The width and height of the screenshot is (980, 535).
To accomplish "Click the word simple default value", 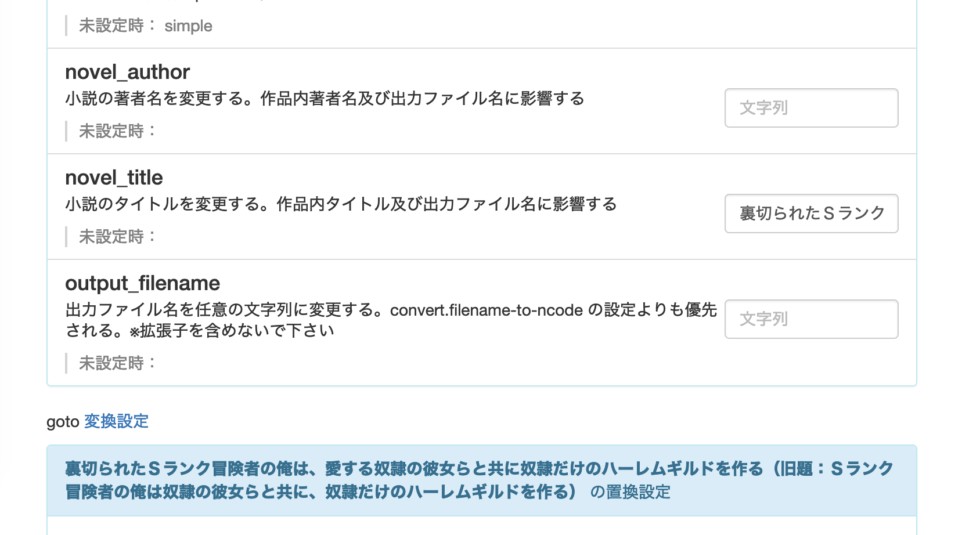I will tap(188, 27).
